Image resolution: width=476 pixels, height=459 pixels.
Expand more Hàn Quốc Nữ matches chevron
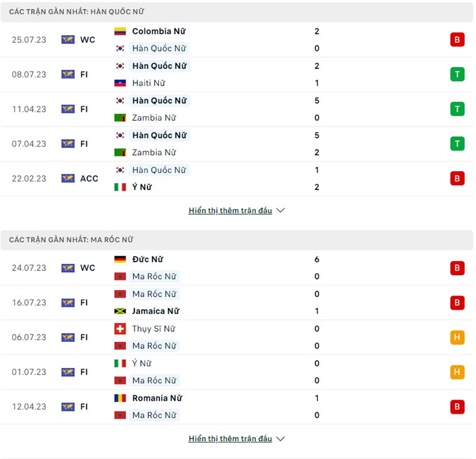pos(281,210)
